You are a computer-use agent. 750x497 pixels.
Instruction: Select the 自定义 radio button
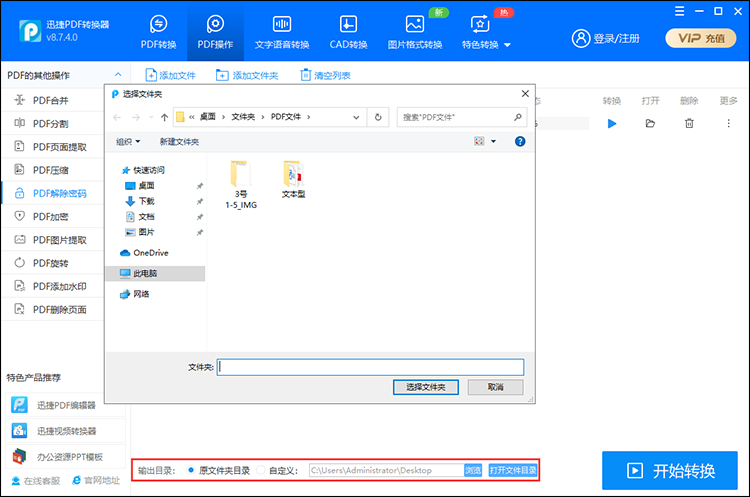(261, 470)
